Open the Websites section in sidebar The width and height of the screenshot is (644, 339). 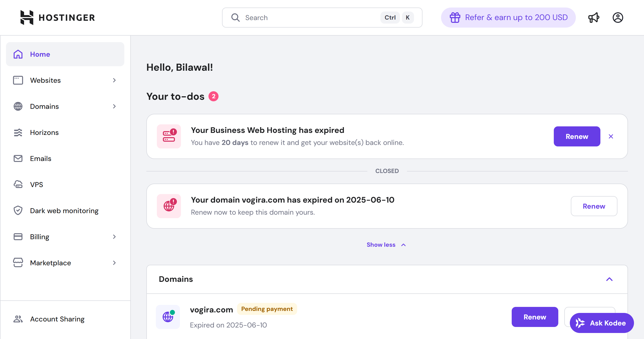tap(45, 80)
